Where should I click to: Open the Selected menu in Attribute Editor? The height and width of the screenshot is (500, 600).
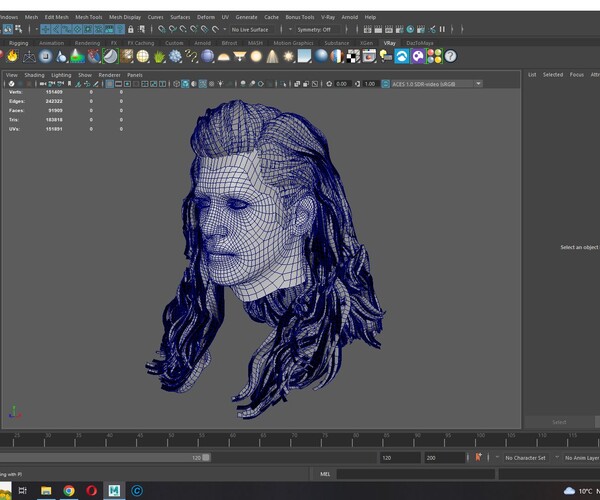pyautogui.click(x=553, y=75)
